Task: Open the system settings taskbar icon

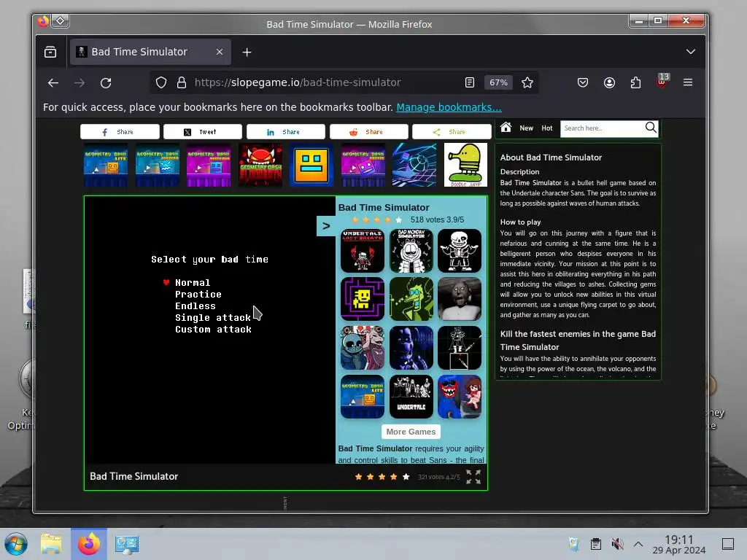Action: (127, 544)
